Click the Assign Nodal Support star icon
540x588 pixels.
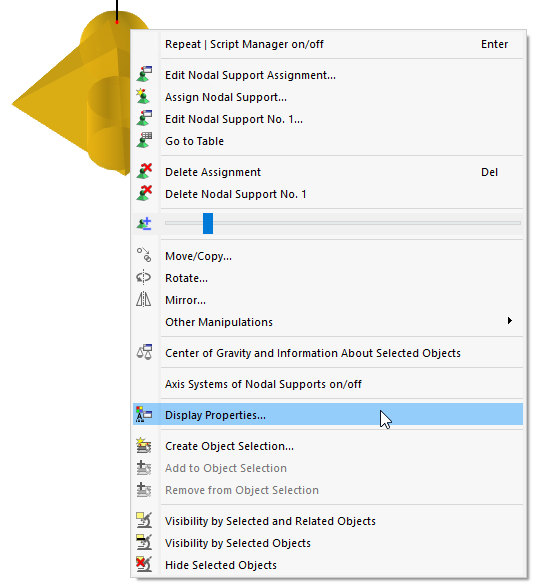pyautogui.click(x=143, y=96)
